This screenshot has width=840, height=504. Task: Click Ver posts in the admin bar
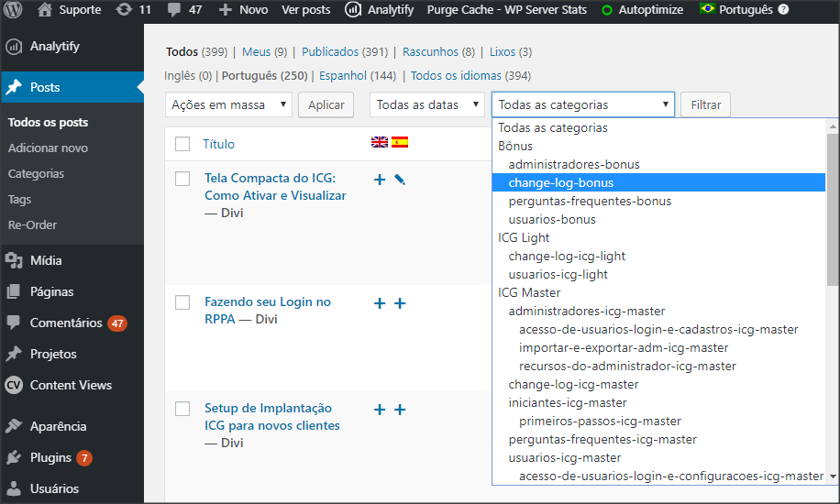[x=306, y=10]
